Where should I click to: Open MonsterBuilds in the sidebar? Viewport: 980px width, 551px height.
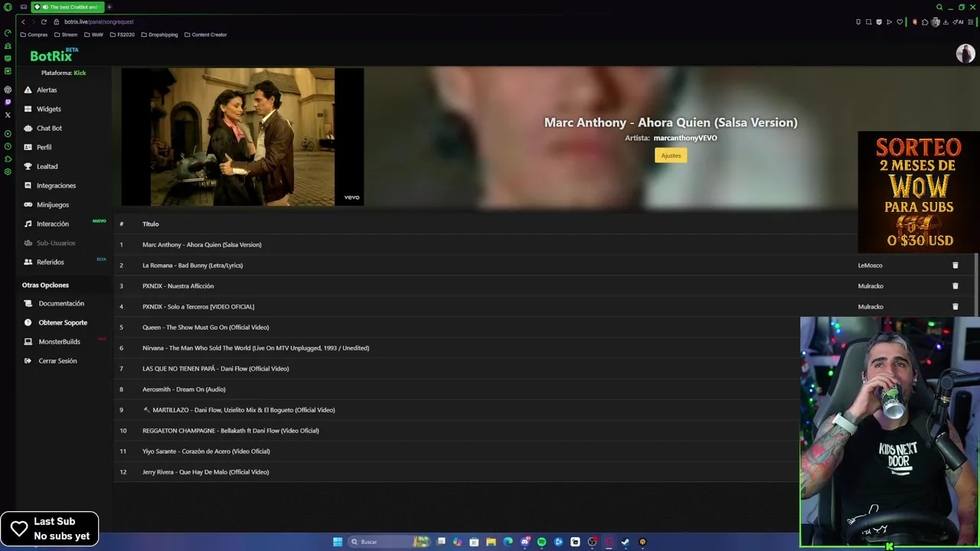(59, 342)
